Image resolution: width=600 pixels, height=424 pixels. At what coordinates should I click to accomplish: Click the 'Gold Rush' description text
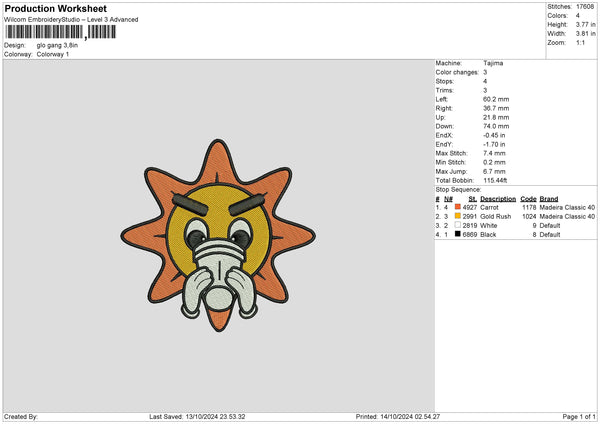(x=496, y=217)
